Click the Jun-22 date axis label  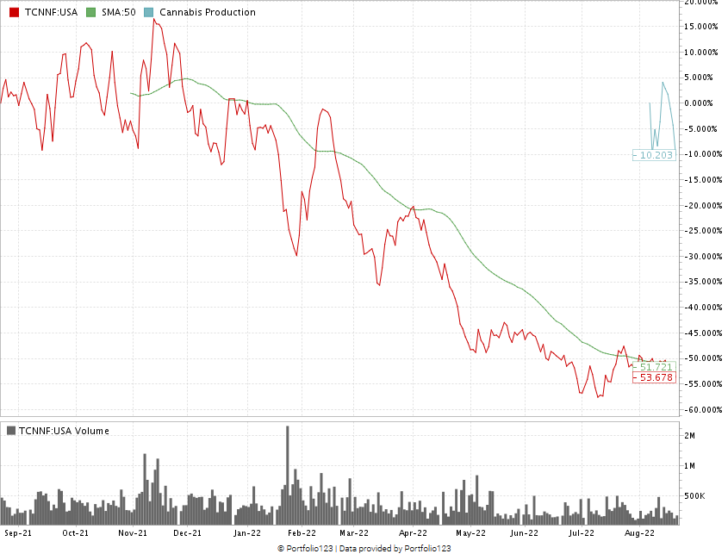point(524,533)
